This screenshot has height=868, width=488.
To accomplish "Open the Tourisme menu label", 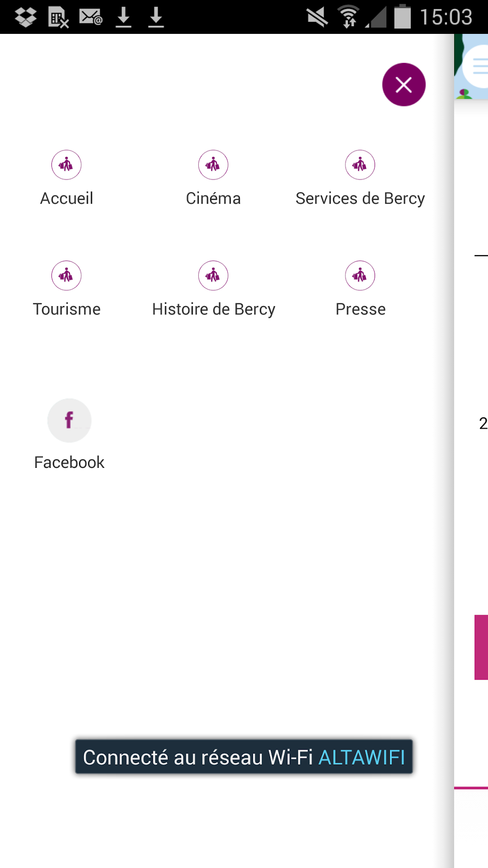I will tap(67, 309).
